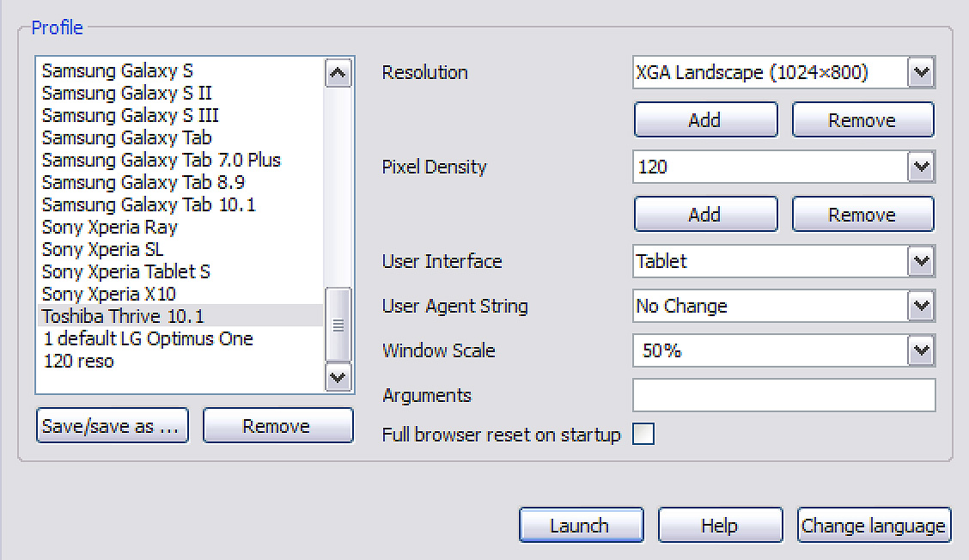This screenshot has width=969, height=560.
Task: Open the Help button
Action: (x=720, y=526)
